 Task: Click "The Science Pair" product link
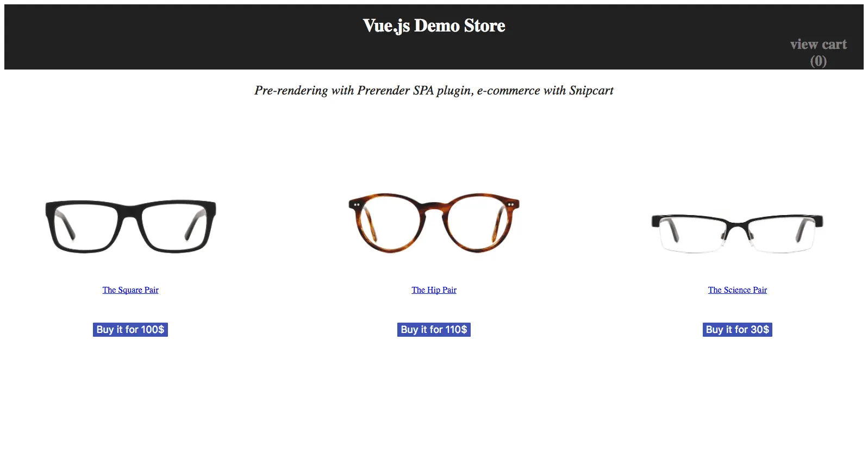tap(737, 290)
